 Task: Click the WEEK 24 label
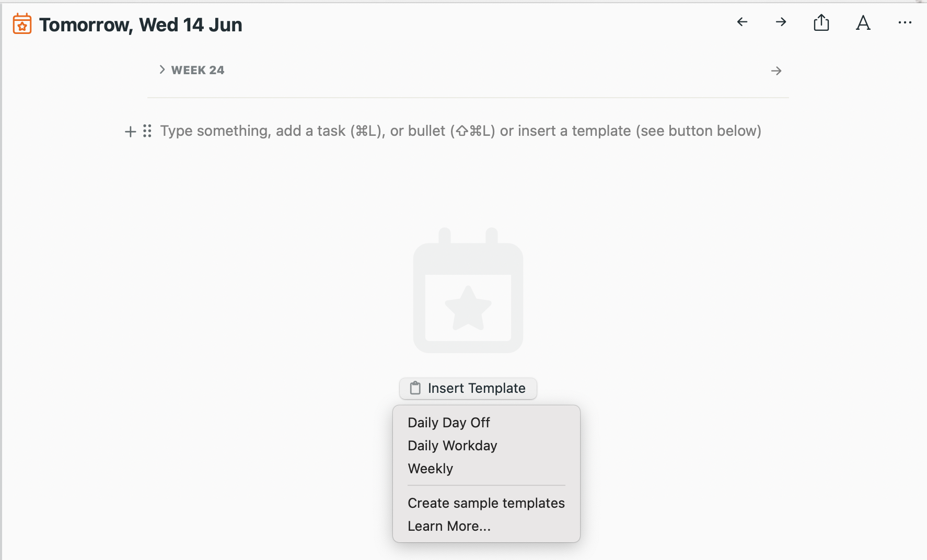[198, 70]
